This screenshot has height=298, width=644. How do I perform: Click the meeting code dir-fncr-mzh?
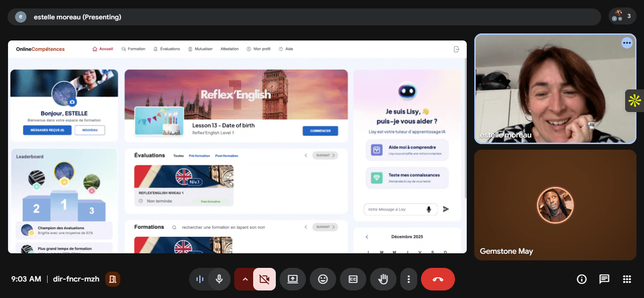click(x=76, y=279)
